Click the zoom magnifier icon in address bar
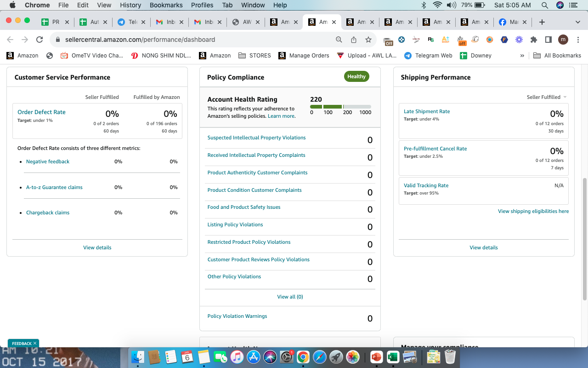The width and height of the screenshot is (588, 368). [x=339, y=40]
